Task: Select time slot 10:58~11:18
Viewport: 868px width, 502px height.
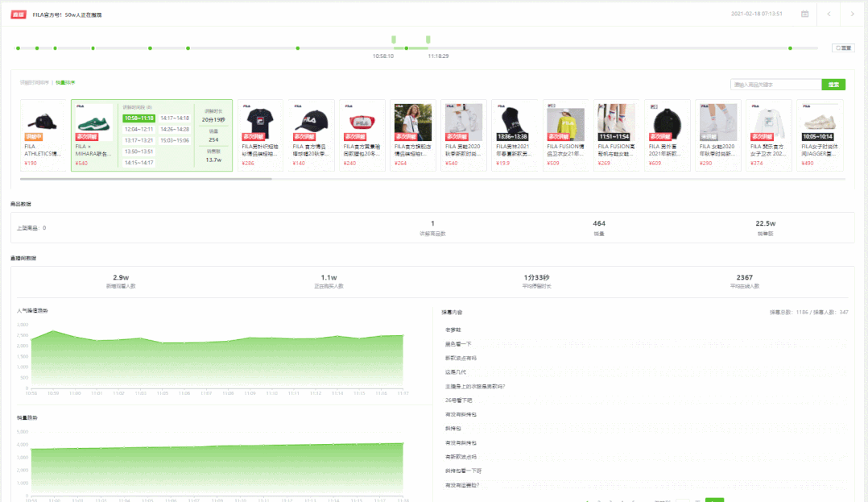Action: [139, 118]
